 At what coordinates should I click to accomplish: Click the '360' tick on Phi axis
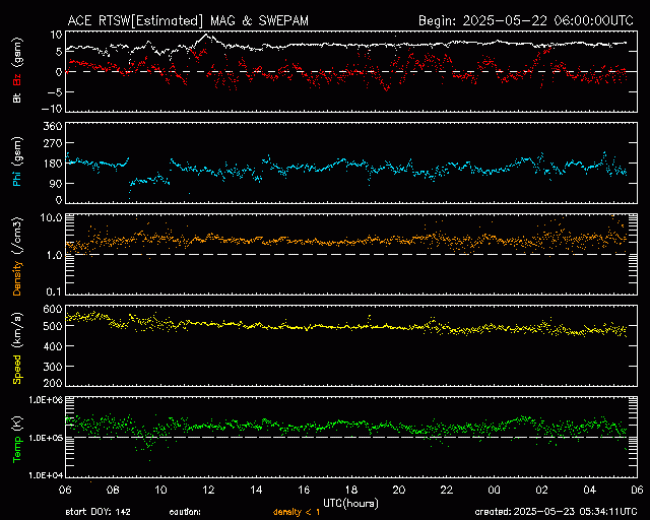pyautogui.click(x=53, y=126)
